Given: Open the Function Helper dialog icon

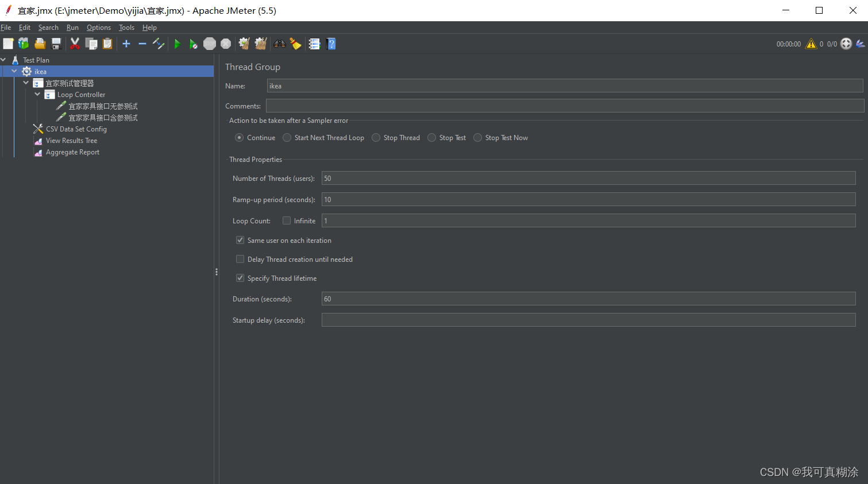Looking at the screenshot, I should pos(314,44).
